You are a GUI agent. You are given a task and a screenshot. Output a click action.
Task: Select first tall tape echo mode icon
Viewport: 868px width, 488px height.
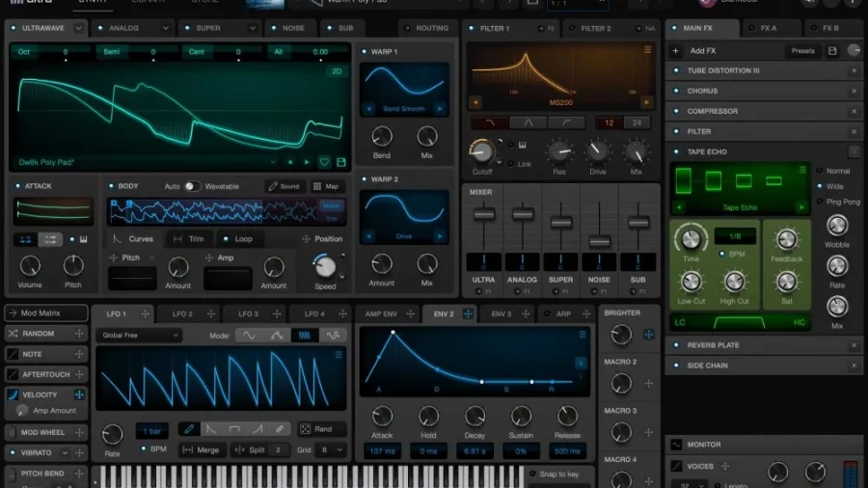(x=683, y=180)
